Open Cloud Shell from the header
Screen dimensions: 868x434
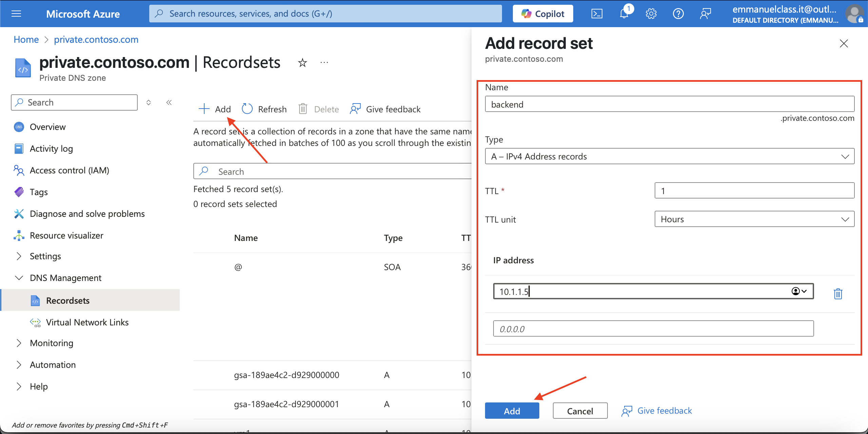pyautogui.click(x=597, y=14)
